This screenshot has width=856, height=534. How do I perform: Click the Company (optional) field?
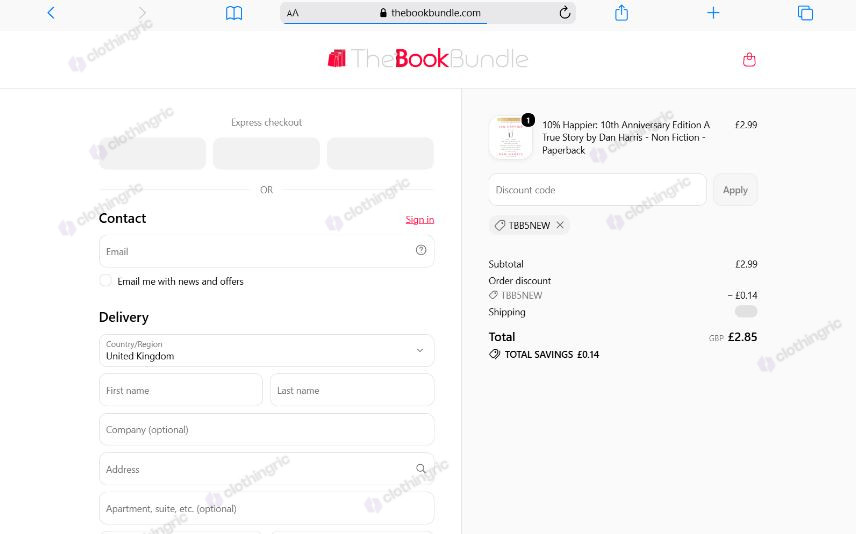[x=266, y=429]
